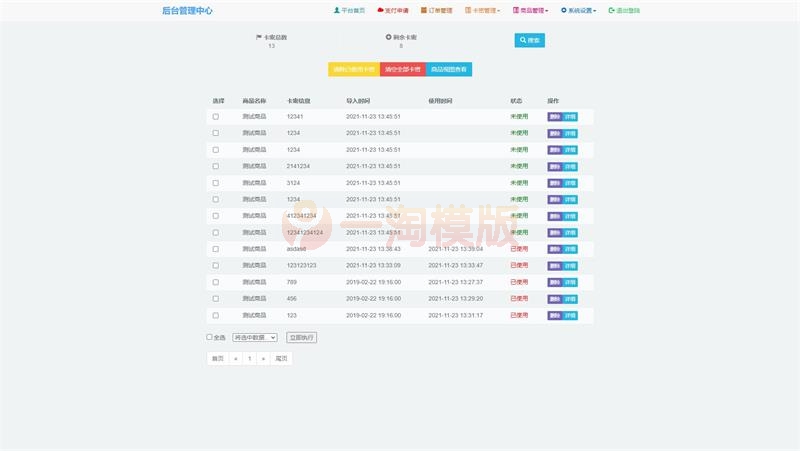This screenshot has width=800, height=451.
Task: Click the magnifier icon in 搜索 button
Action: tap(523, 40)
